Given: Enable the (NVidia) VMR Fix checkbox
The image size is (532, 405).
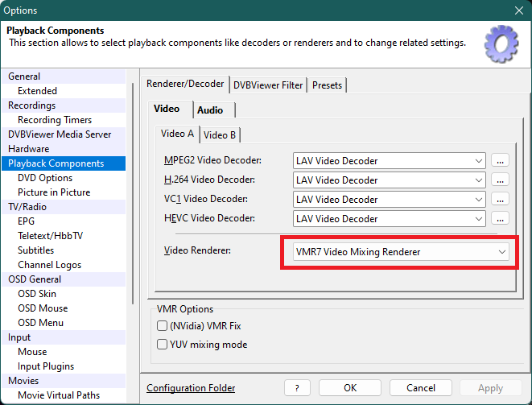Looking at the screenshot, I should pyautogui.click(x=161, y=326).
